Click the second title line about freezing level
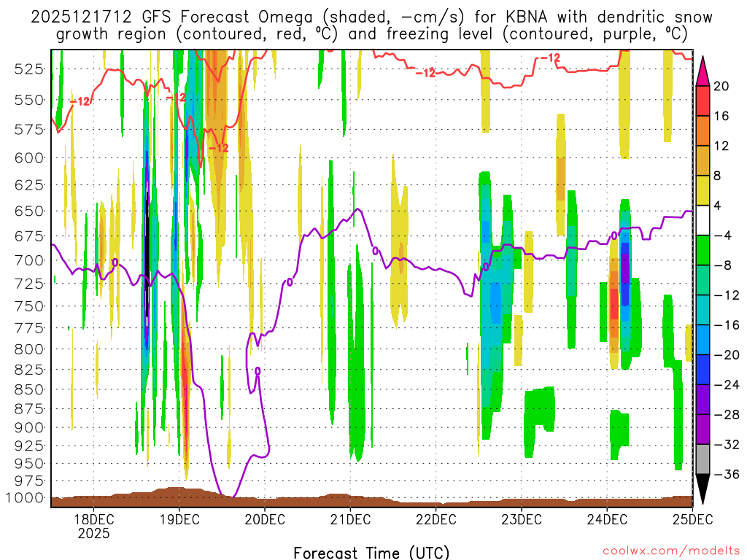The width and height of the screenshot is (747, 560). pyautogui.click(x=371, y=34)
